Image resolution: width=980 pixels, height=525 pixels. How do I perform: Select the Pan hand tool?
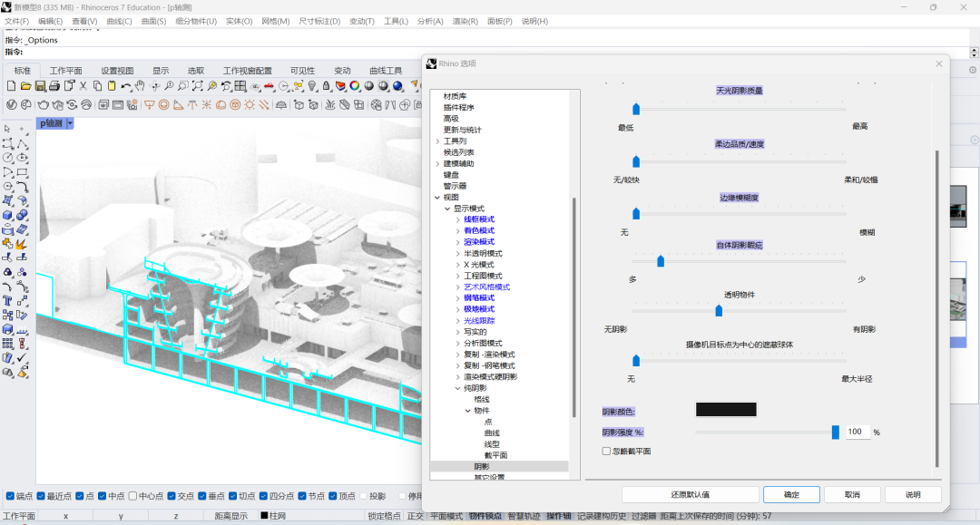tap(140, 85)
